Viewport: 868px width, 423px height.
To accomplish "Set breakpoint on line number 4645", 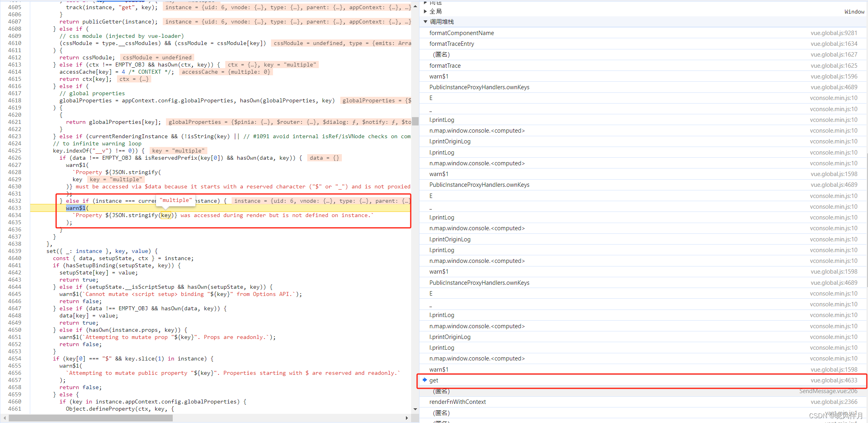I will click(x=15, y=294).
